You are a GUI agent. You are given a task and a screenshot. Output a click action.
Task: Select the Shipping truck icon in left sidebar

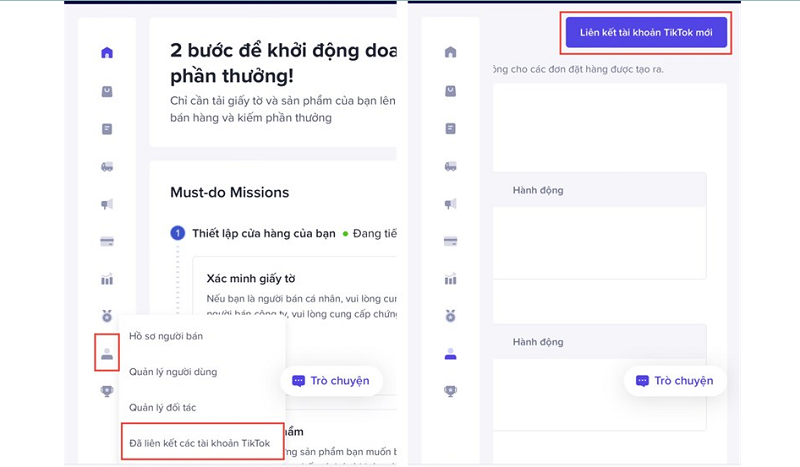(107, 166)
